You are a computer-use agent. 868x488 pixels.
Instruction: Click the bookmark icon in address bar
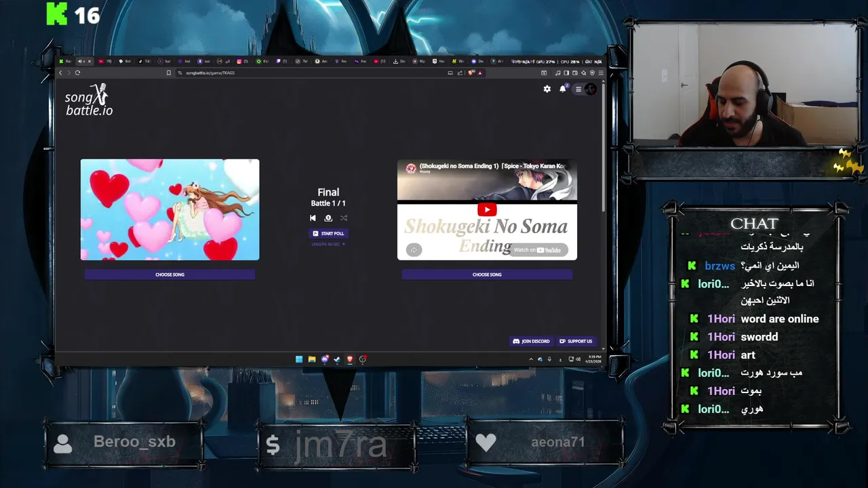[x=169, y=73]
